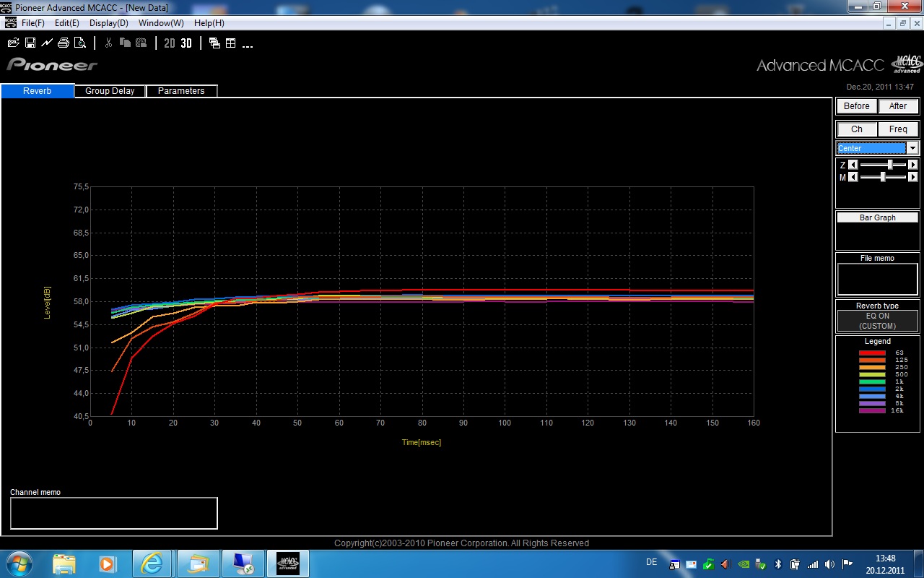
Task: Select the Ch display mode
Action: point(857,129)
